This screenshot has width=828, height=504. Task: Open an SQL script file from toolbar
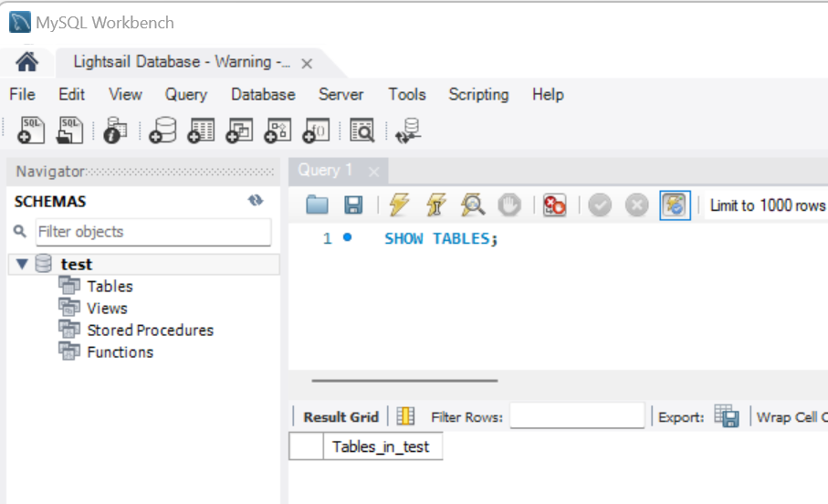(69, 130)
